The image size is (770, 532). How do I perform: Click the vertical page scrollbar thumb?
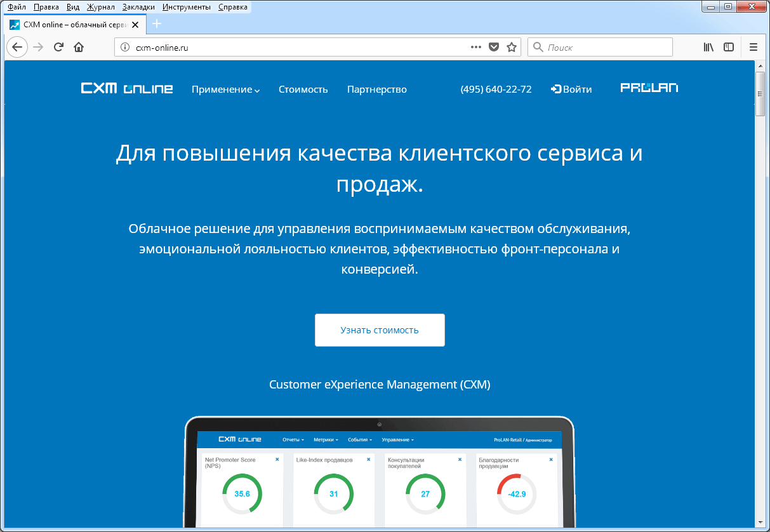pyautogui.click(x=760, y=93)
